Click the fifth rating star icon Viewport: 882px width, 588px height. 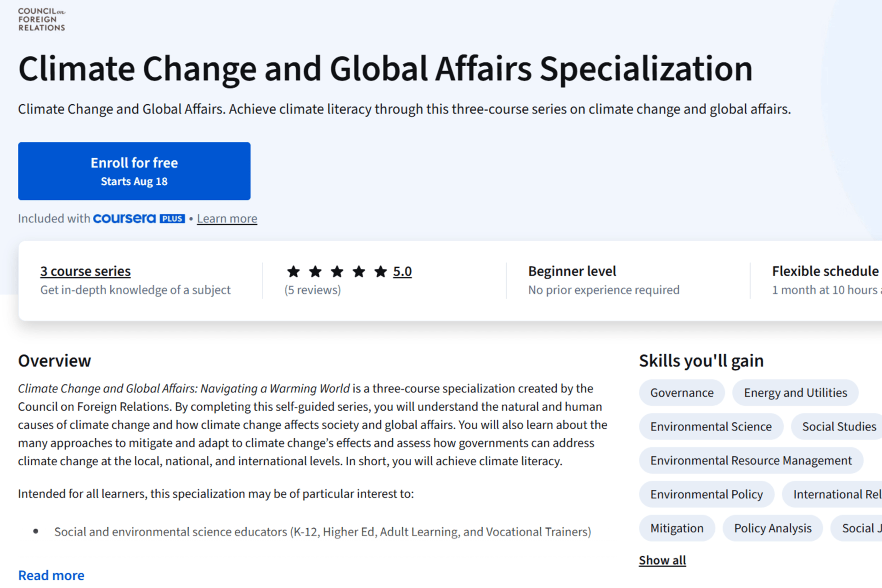coord(380,271)
